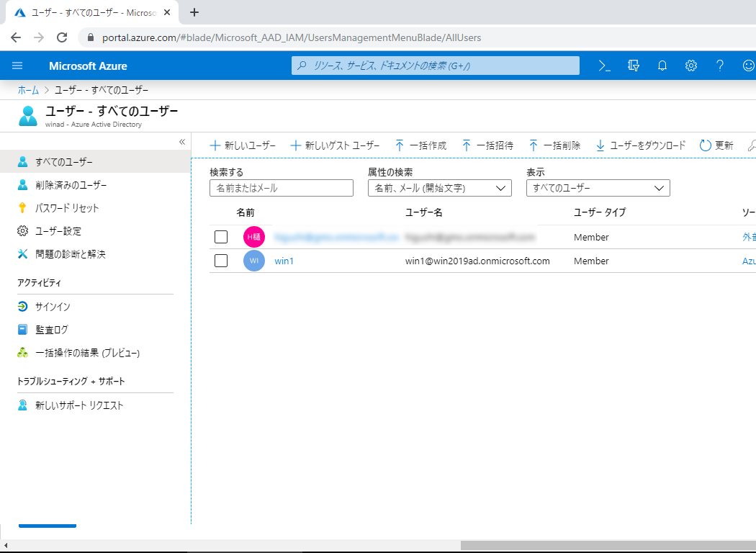Click win1@win2019ad.onmicrosoft.com cell
The height and width of the screenshot is (553, 756).
477,261
